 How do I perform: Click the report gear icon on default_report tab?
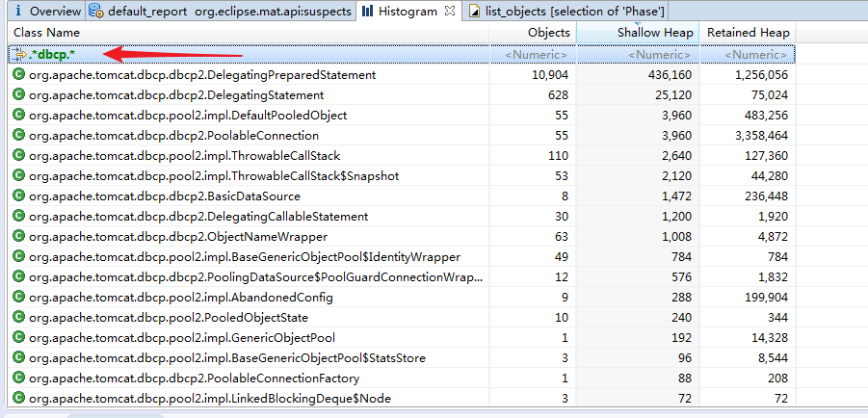pos(95,11)
